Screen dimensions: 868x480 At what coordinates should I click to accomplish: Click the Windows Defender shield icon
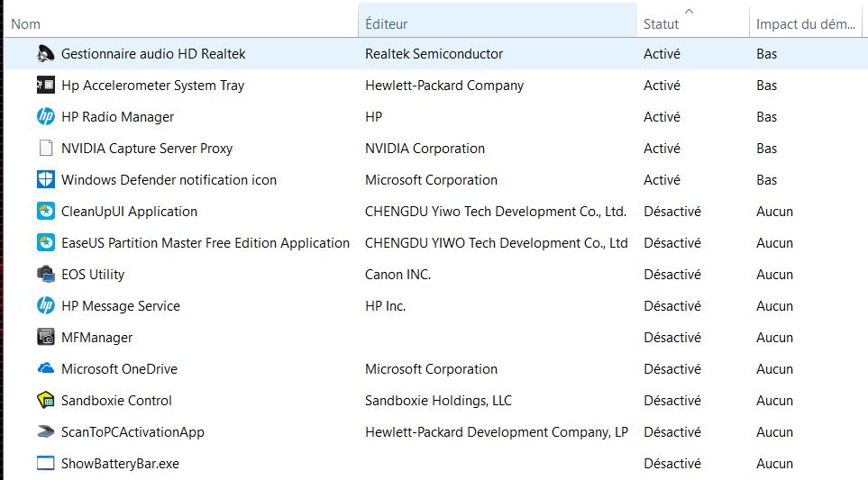pyautogui.click(x=46, y=180)
